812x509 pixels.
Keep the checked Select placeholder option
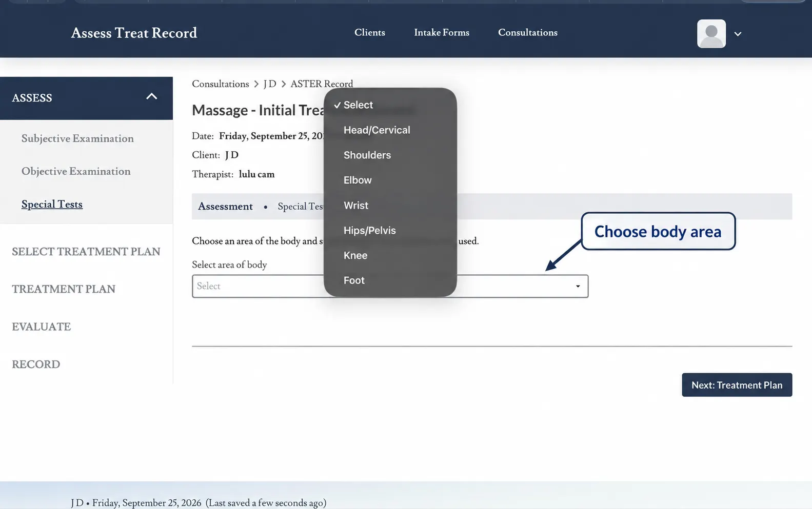358,105
